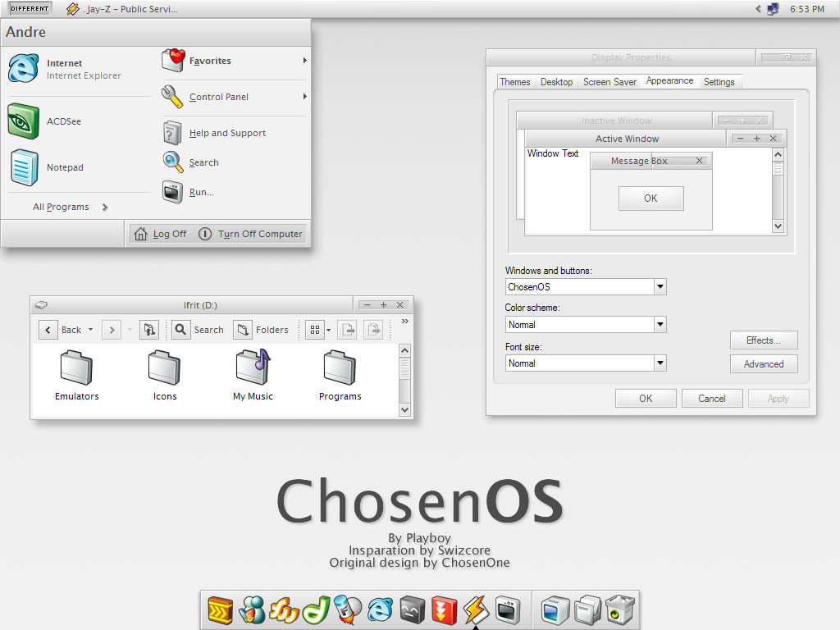This screenshot has height=630, width=840.
Task: Expand the Font size dropdown
Action: click(660, 363)
